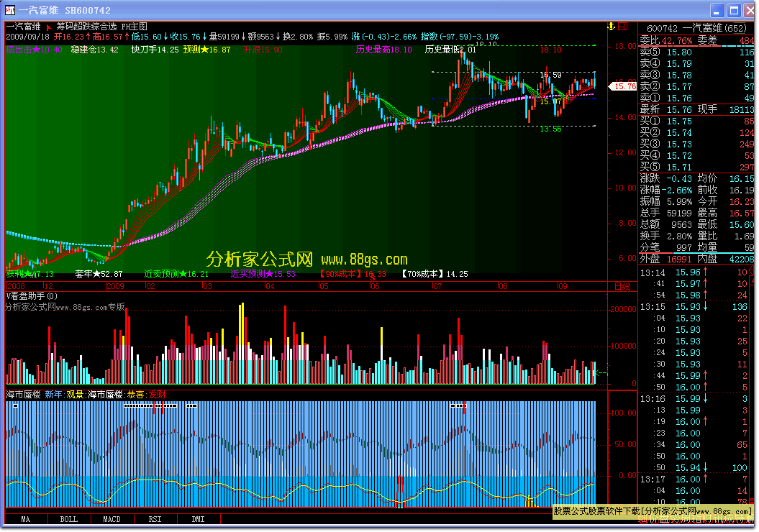Select the 买② 15.74 order book row

click(x=696, y=132)
